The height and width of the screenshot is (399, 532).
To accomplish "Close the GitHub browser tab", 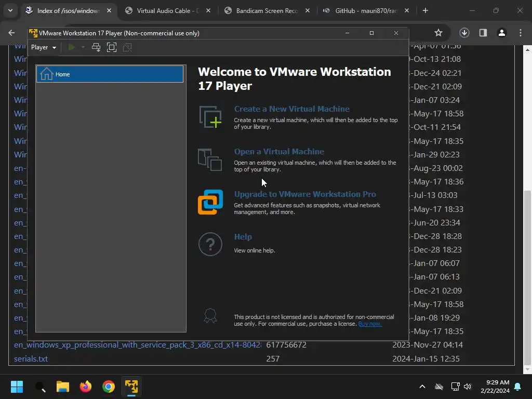I will 407,10.
